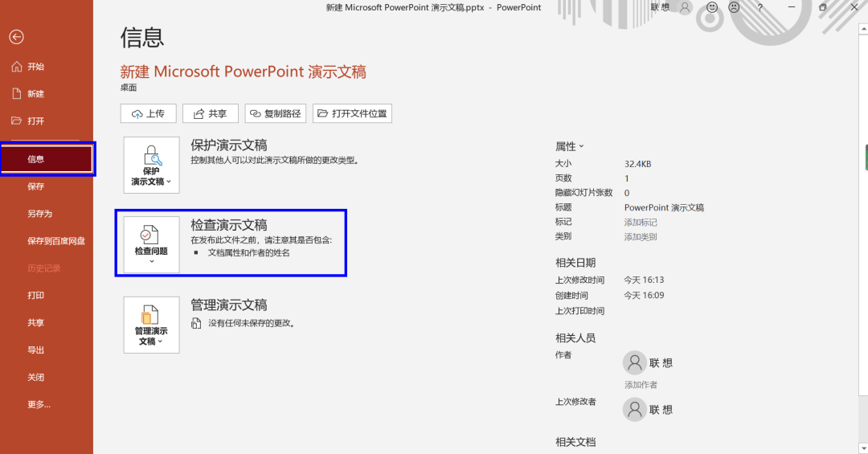Click the new document icon beside 新建
The width and height of the screenshot is (868, 454).
(x=17, y=93)
